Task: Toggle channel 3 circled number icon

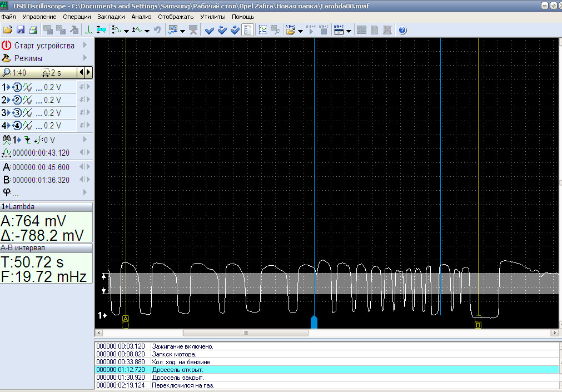Action: (x=17, y=113)
